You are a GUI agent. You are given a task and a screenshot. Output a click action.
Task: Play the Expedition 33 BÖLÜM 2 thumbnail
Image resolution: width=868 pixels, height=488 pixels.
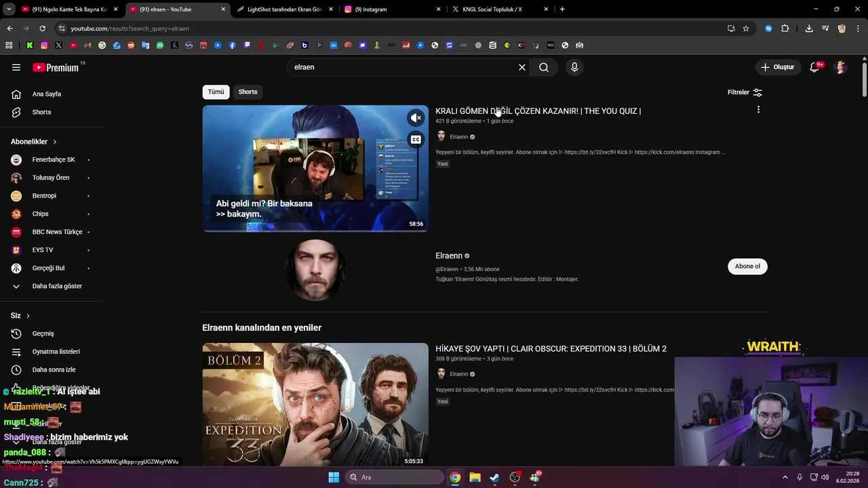pyautogui.click(x=315, y=404)
